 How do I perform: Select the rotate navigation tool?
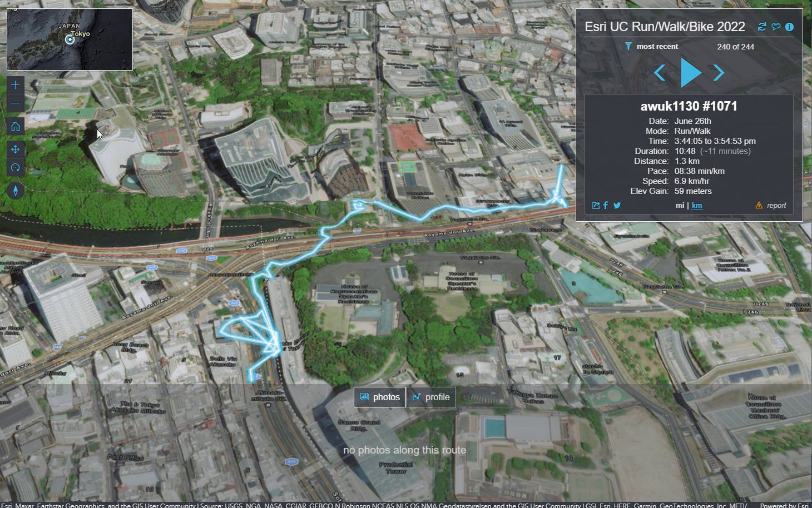pyautogui.click(x=16, y=167)
